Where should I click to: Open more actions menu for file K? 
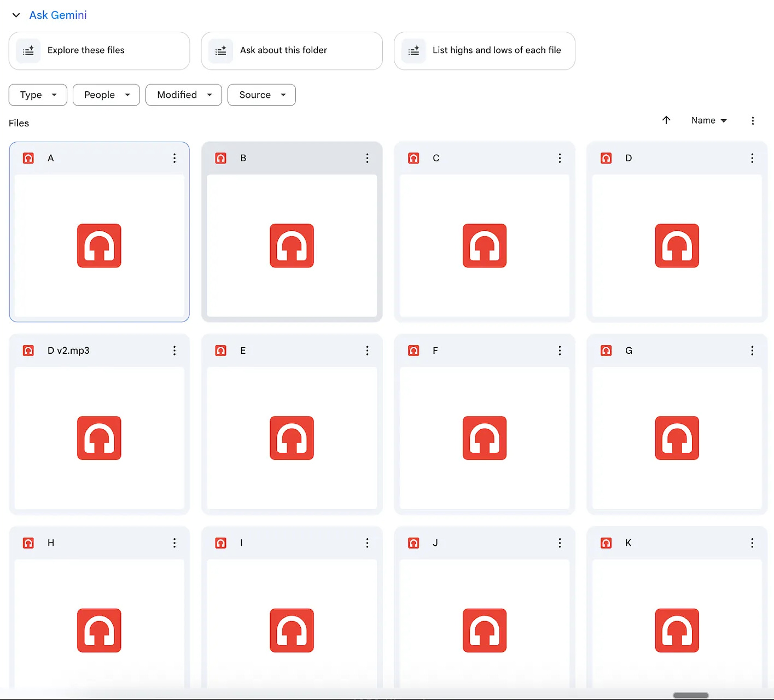tap(752, 543)
